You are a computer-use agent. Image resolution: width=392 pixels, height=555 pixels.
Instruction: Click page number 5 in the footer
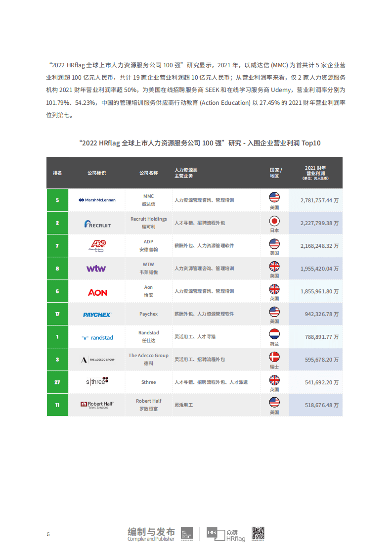[x=48, y=534]
